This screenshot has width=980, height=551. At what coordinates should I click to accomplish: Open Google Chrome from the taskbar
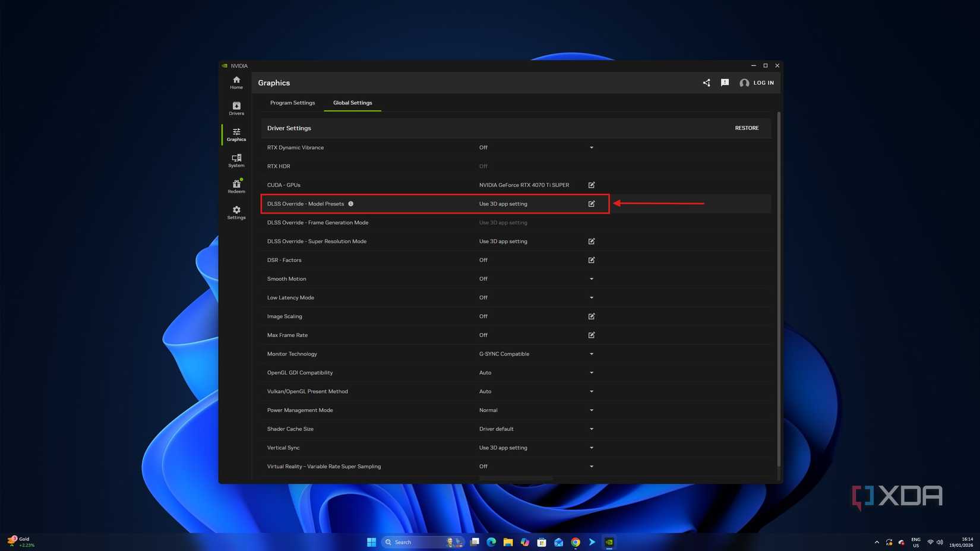[x=574, y=542]
